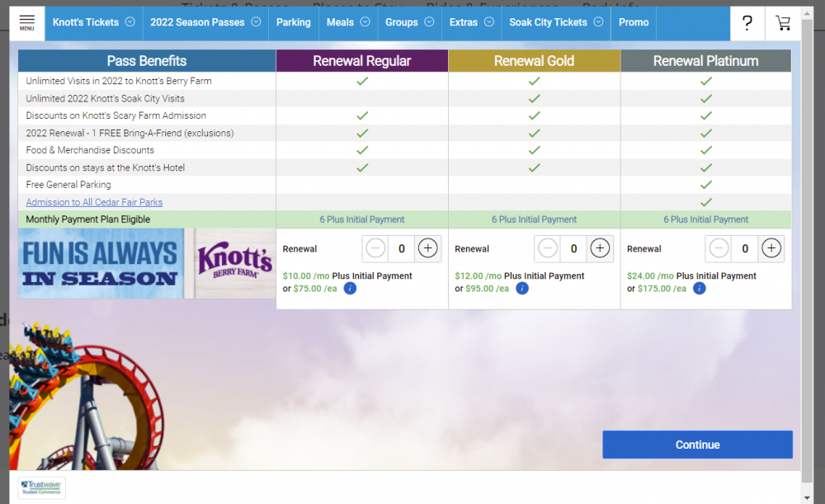825x504 pixels.
Task: Increase Renewal Gold quantity with plus
Action: coord(600,248)
